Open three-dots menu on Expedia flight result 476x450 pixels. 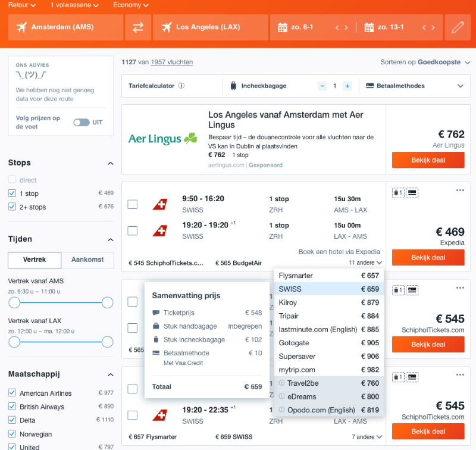click(459, 190)
